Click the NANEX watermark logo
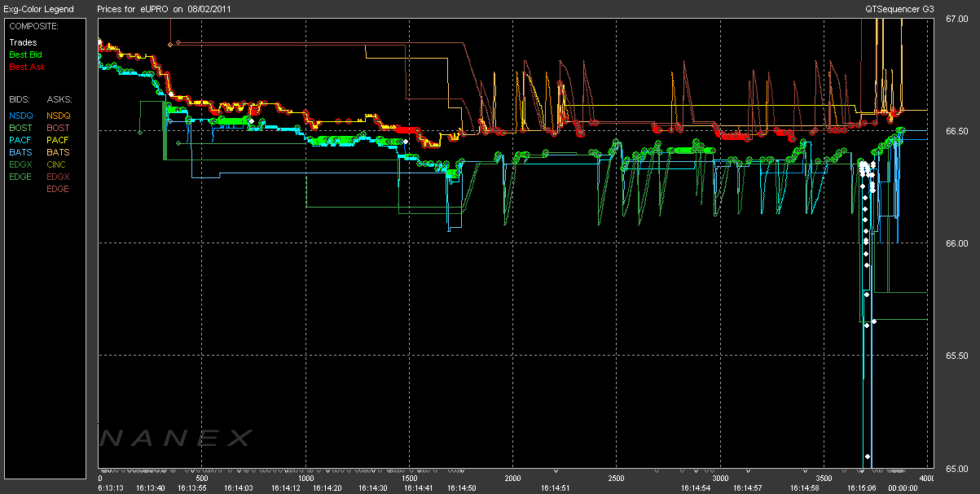This screenshot has width=980, height=494. pyautogui.click(x=176, y=439)
